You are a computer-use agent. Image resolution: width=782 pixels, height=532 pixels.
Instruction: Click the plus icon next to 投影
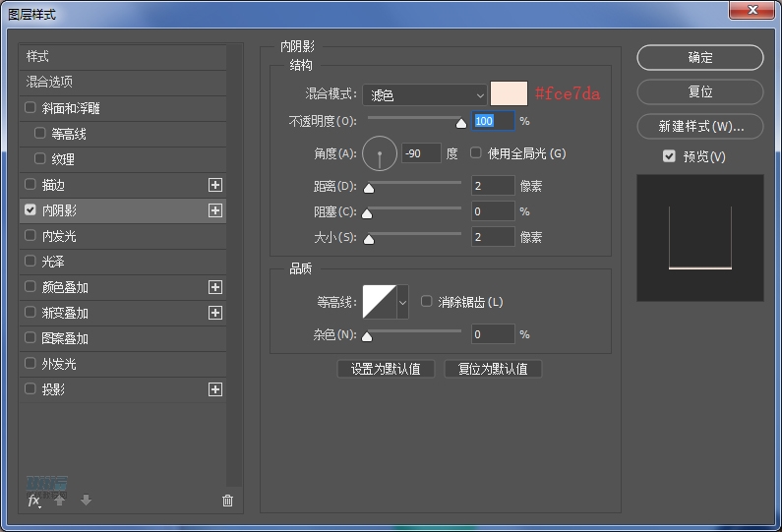coord(215,389)
